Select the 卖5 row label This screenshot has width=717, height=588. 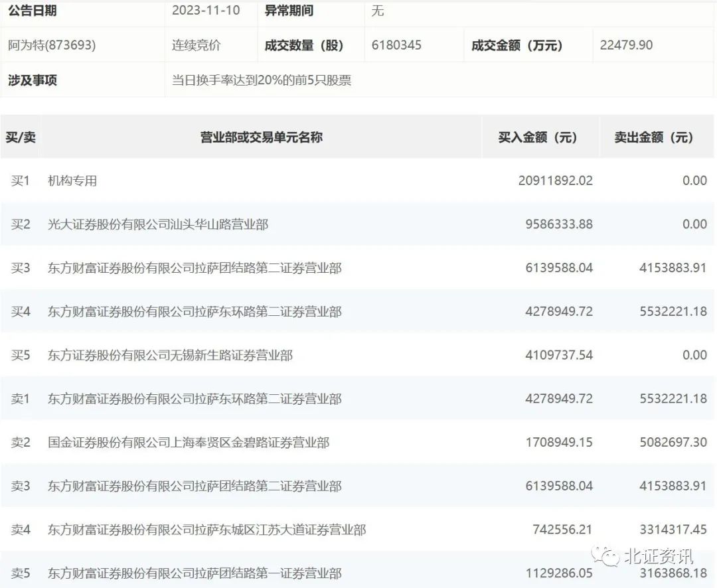21,573
